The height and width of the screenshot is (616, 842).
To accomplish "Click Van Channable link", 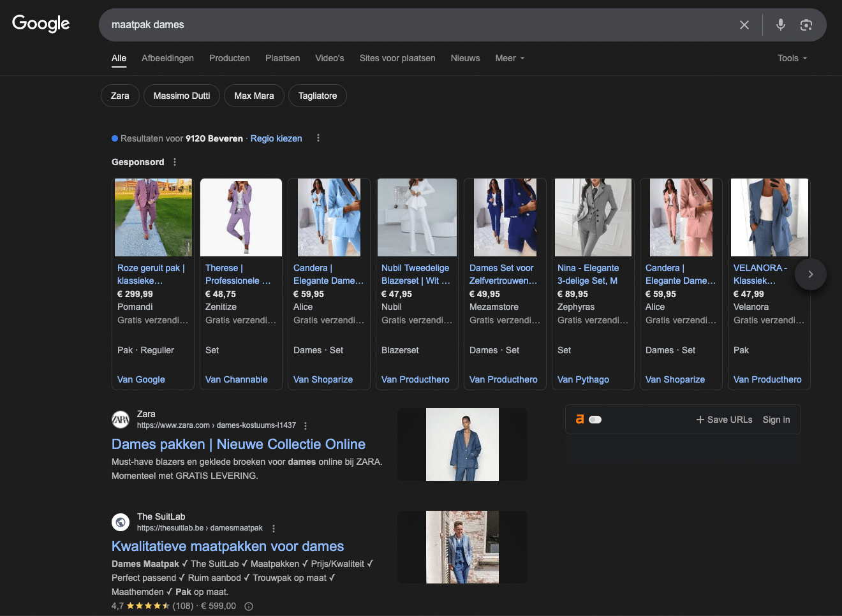I will click(x=237, y=379).
